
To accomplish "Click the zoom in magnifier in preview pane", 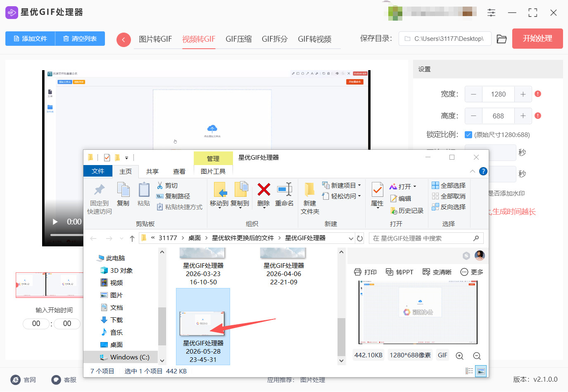I will [459, 356].
